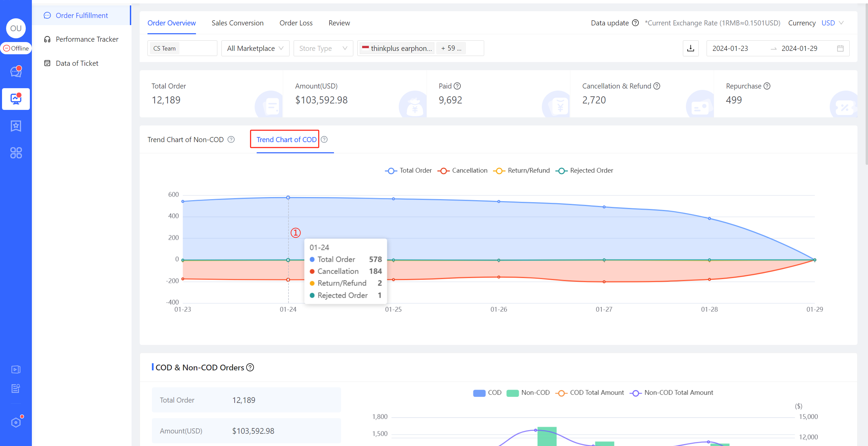
Task: Click the start date 2024-01-23 field
Action: (730, 49)
